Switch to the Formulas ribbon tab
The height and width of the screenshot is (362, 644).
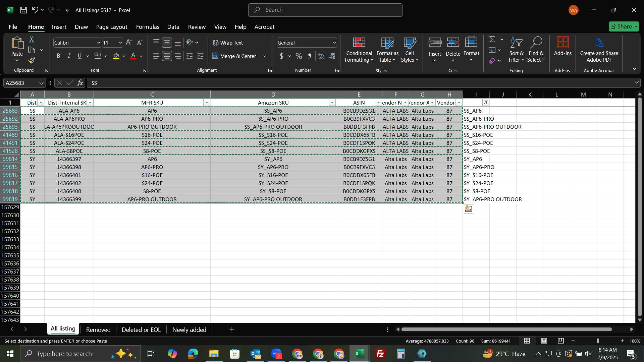pyautogui.click(x=148, y=27)
